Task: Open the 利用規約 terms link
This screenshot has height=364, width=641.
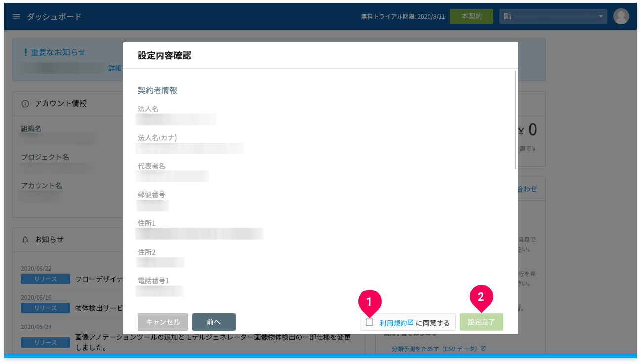Action: coord(393,323)
